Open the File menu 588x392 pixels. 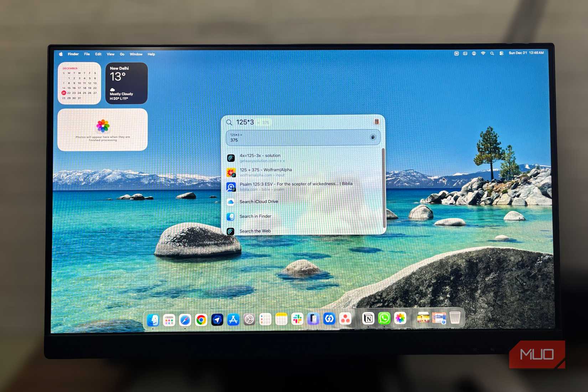[x=87, y=54]
